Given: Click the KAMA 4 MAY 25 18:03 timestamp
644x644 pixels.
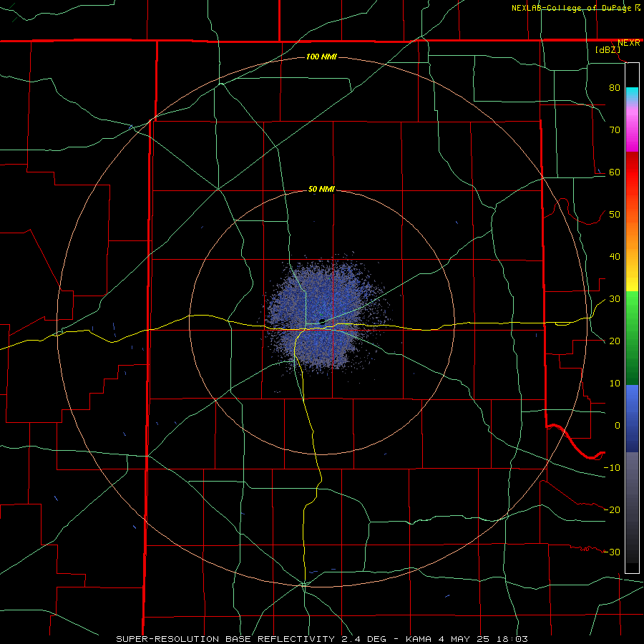Looking at the screenshot, I should click(x=467, y=639).
